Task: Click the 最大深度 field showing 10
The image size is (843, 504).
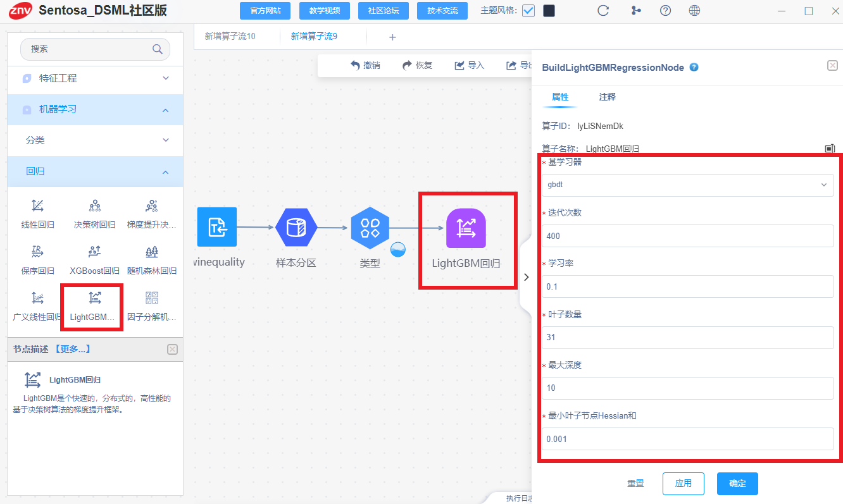Action: coord(688,388)
